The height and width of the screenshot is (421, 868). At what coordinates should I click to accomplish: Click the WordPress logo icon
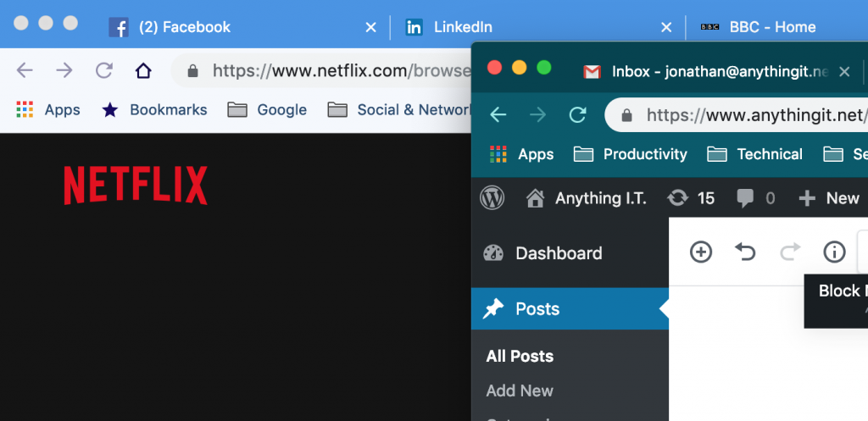[x=492, y=198]
